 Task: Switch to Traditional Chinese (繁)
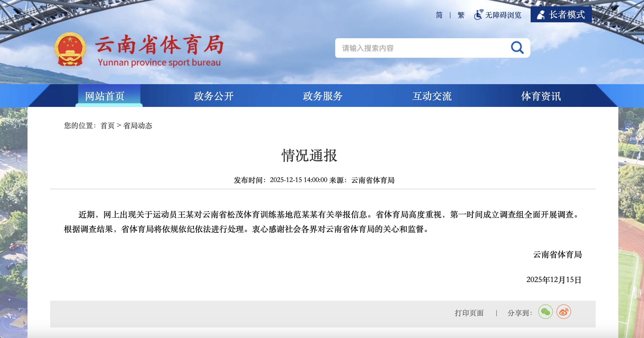point(461,15)
